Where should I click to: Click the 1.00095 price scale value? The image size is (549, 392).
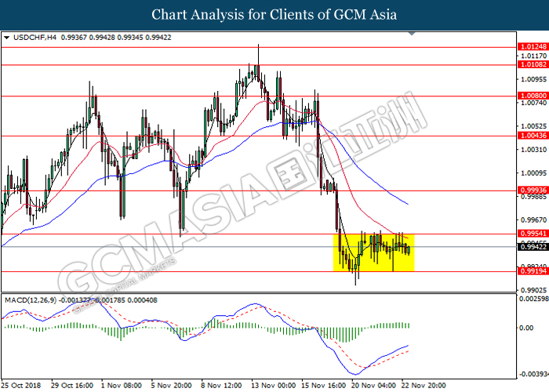[x=534, y=173]
